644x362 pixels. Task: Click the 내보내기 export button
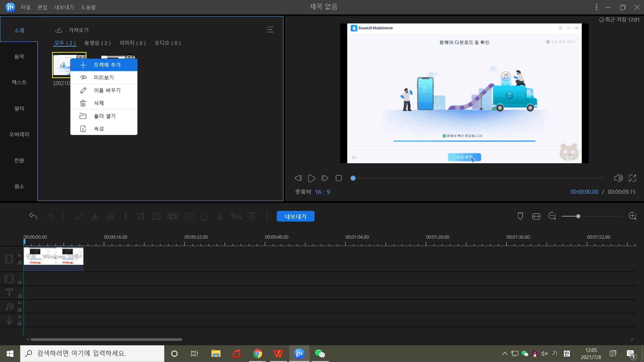[295, 216]
